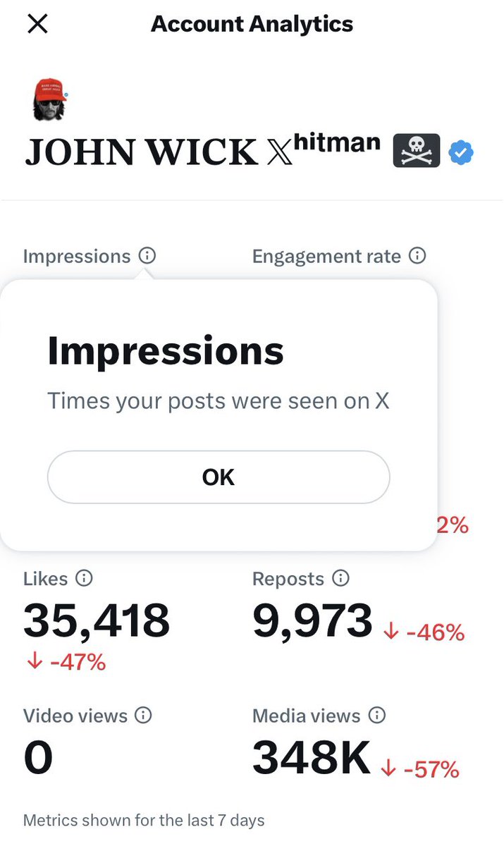
Task: Open the red-hat profile avatar
Action: click(x=49, y=100)
